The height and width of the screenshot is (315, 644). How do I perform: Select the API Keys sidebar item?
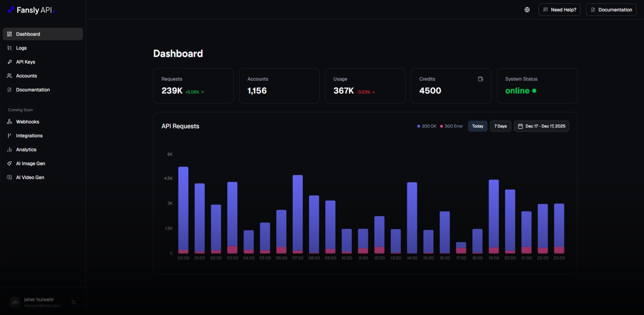[x=25, y=62]
